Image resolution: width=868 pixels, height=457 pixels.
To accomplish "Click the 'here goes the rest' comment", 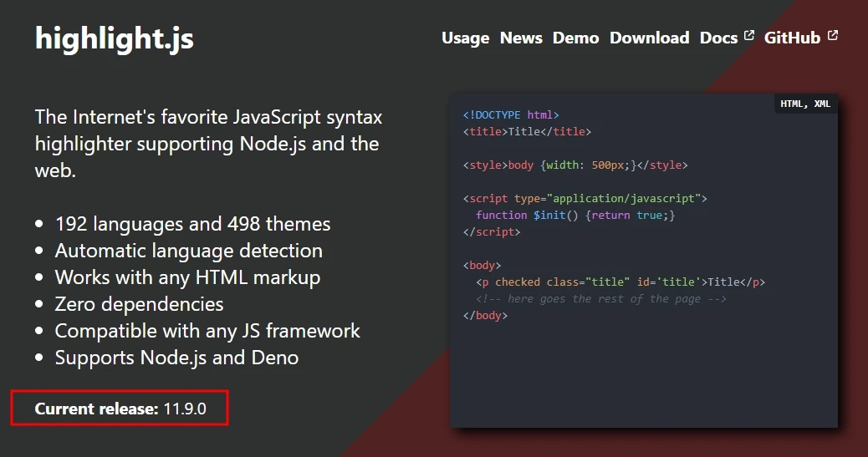I will point(600,299).
